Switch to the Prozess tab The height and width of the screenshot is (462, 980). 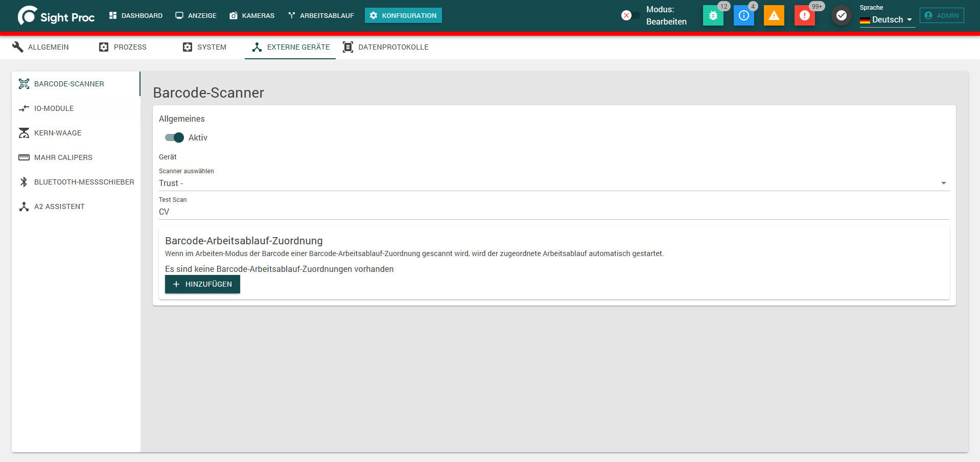(123, 47)
